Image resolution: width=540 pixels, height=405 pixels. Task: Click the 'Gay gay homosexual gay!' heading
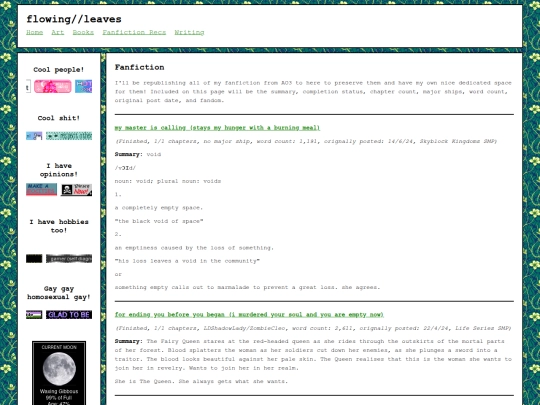pos(59,293)
